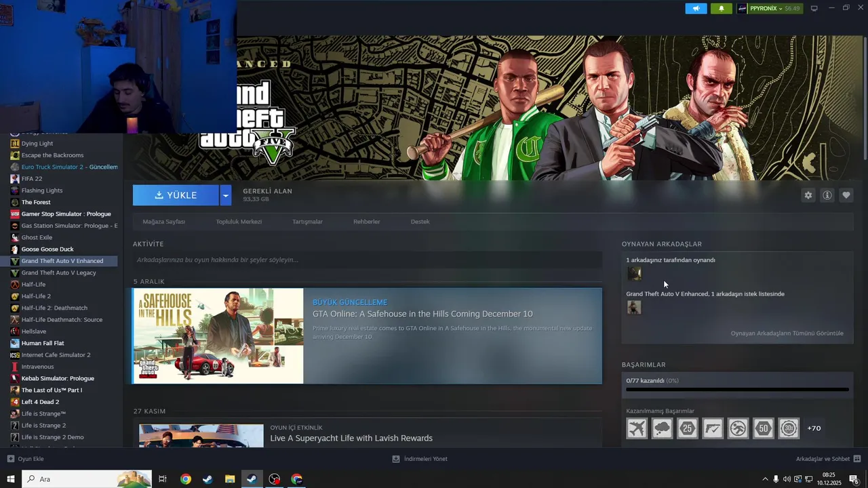Select the '25' badge achievement icon
This screenshot has height=488, width=868.
pos(688,428)
